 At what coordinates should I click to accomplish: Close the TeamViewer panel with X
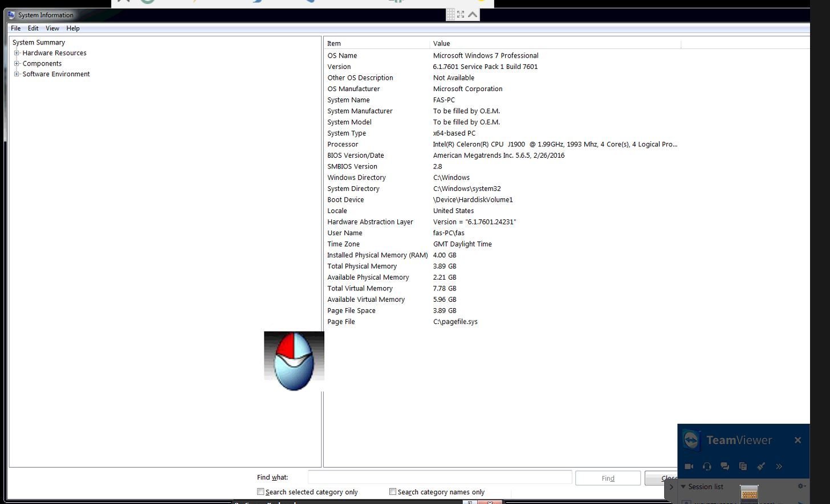click(x=798, y=440)
